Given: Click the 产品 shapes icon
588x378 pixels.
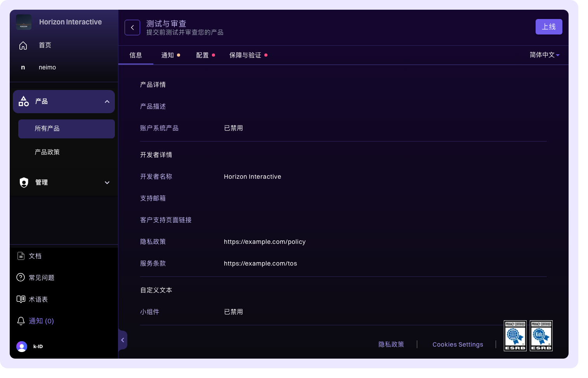Looking at the screenshot, I should [24, 101].
